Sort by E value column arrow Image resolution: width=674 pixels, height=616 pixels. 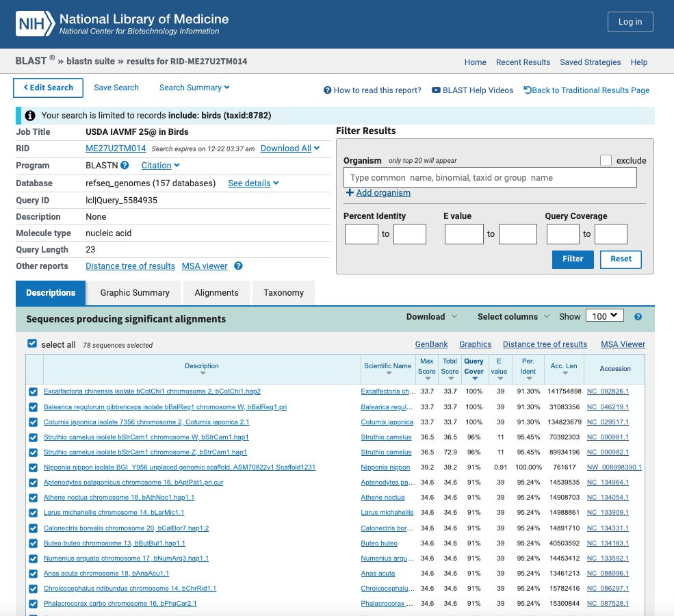pyautogui.click(x=500, y=378)
